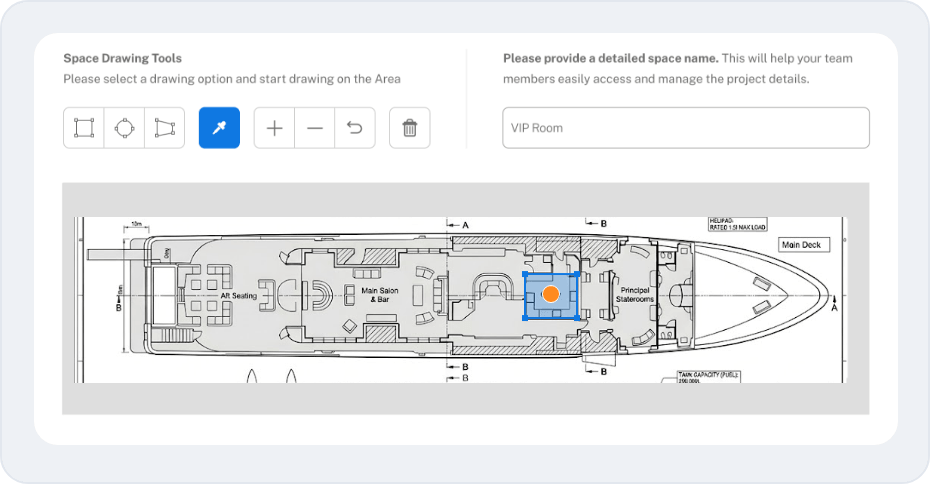Click the bottom-right handle of blue selection
Image resolution: width=930 pixels, height=484 pixels.
577,319
